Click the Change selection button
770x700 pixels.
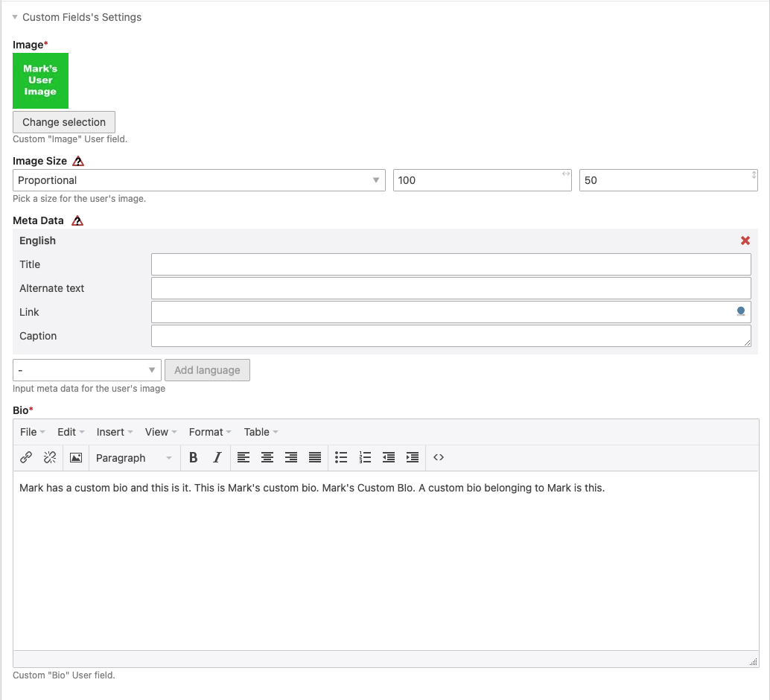click(x=64, y=122)
